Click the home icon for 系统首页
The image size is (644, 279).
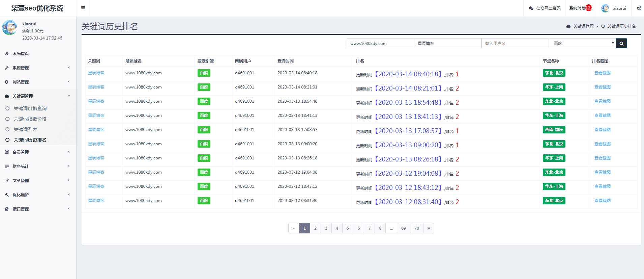7,54
